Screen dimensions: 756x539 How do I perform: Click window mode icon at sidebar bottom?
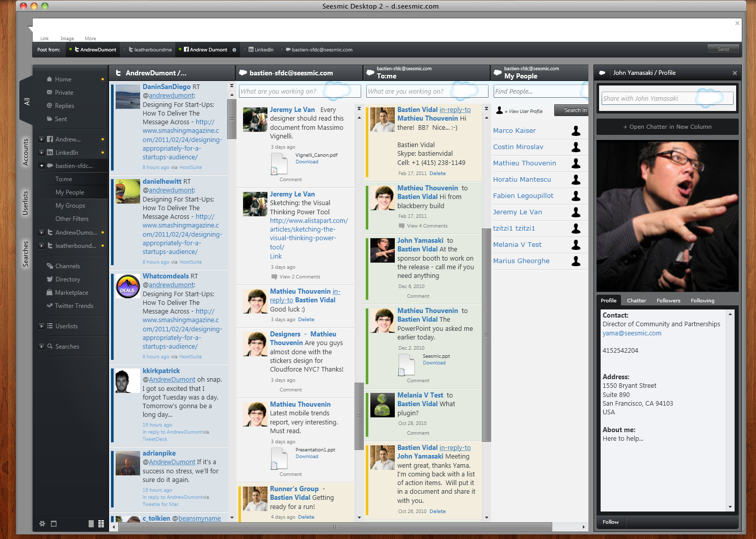point(54,524)
